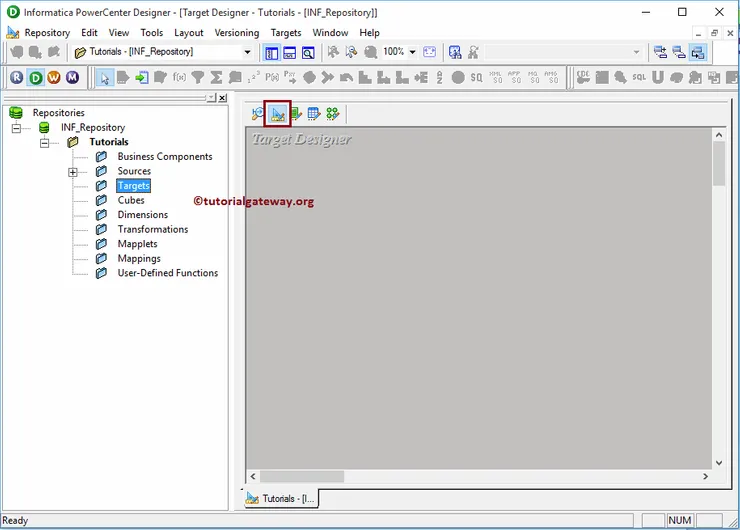Click the P(x) stored procedure icon
Image resolution: width=740 pixels, height=530 pixels.
tap(272, 77)
